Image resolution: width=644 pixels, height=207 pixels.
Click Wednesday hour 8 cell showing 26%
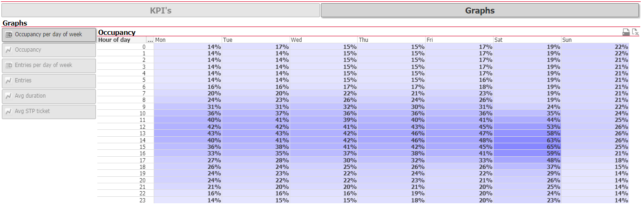324,100
